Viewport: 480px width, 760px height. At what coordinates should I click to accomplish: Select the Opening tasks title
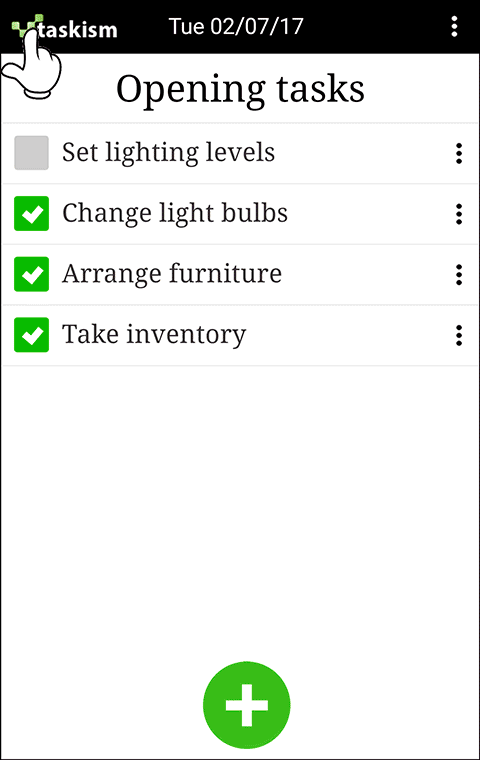point(240,89)
